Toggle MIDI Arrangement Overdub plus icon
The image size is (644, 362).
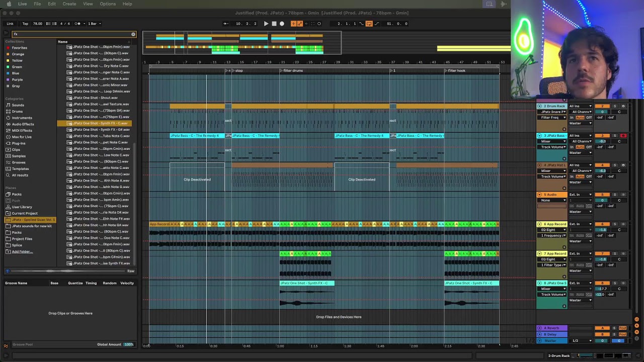[x=294, y=24]
